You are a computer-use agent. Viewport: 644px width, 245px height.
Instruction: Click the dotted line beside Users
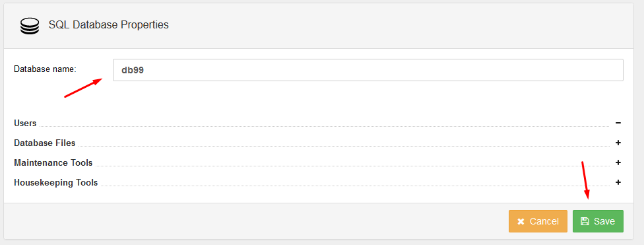click(325, 126)
